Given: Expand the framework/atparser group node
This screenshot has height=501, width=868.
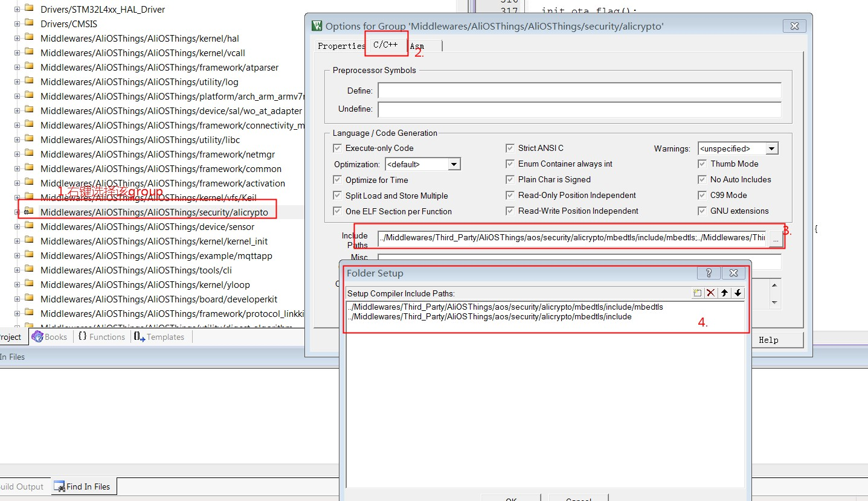Looking at the screenshot, I should [17, 67].
